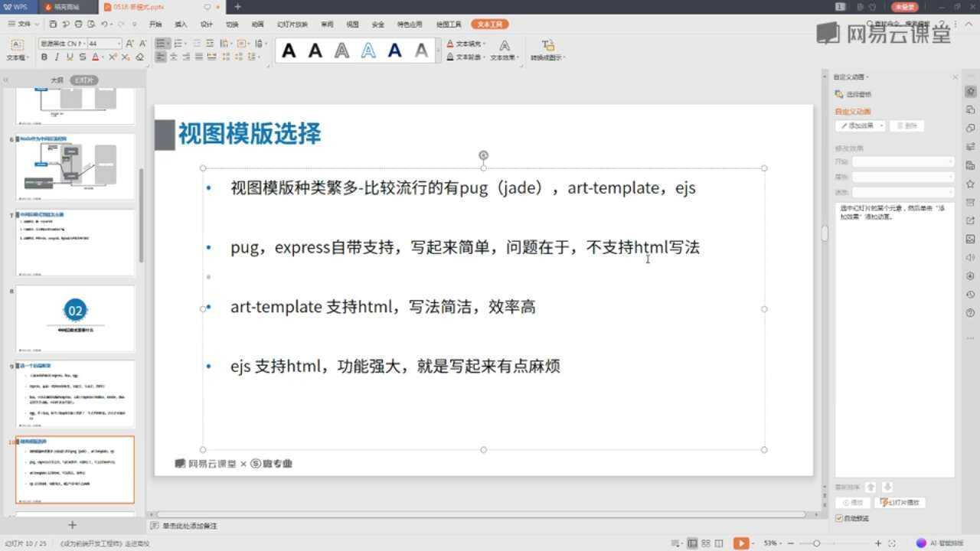This screenshot has width=980, height=551.
Task: Click the star icon in right sidebar
Action: click(971, 184)
